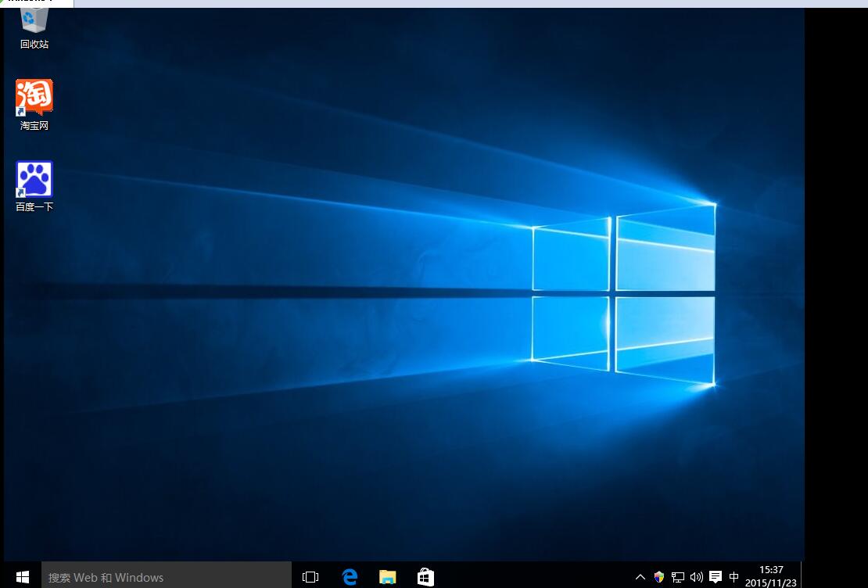Screen dimensions: 868x588
Task: Select the 百度一下 Baidu paw shortcut
Action: point(34,179)
